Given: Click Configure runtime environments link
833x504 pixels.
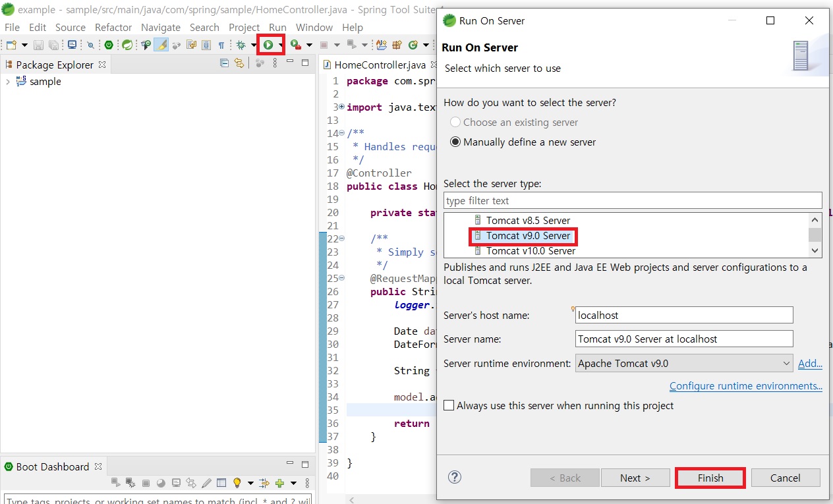Looking at the screenshot, I should [746, 385].
